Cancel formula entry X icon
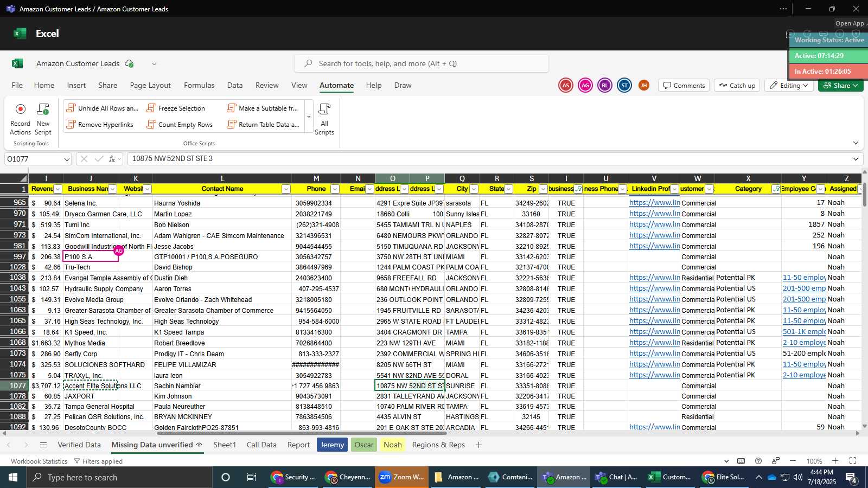Viewport: 868px width, 488px height. (x=84, y=159)
